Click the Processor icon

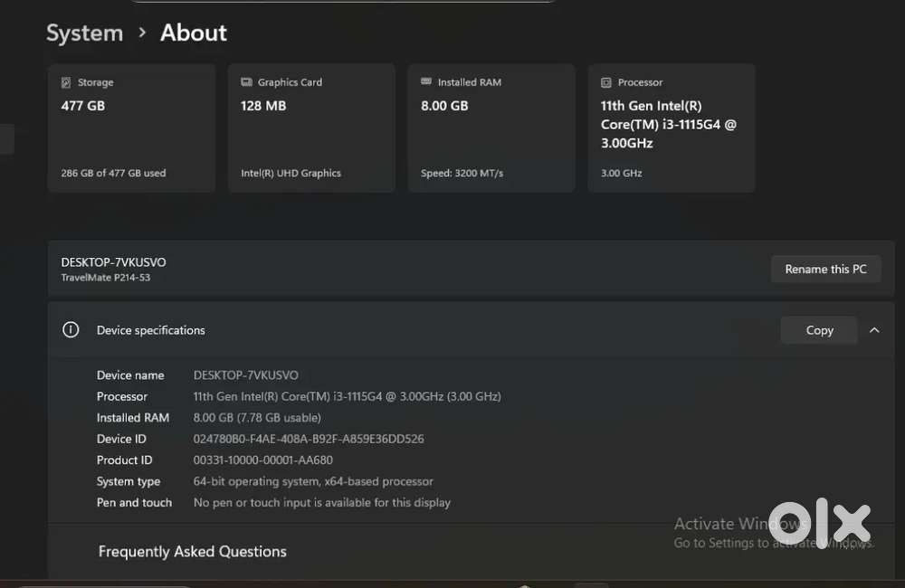click(606, 82)
